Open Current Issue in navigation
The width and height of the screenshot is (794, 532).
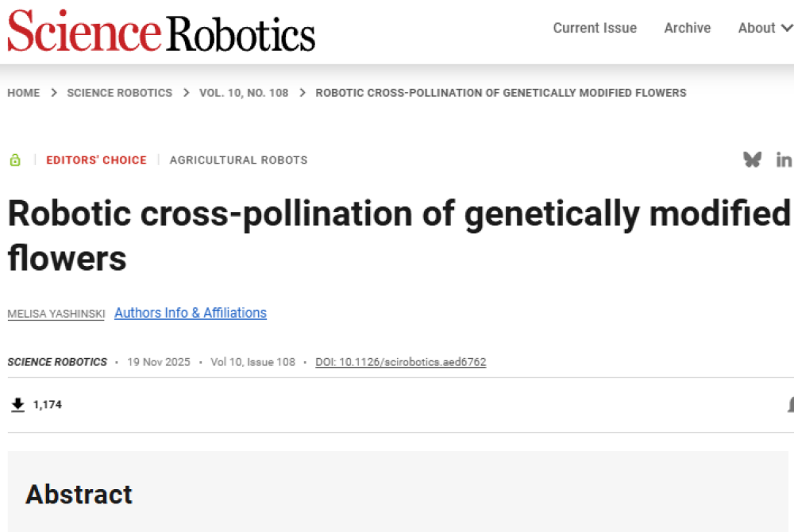click(x=595, y=29)
